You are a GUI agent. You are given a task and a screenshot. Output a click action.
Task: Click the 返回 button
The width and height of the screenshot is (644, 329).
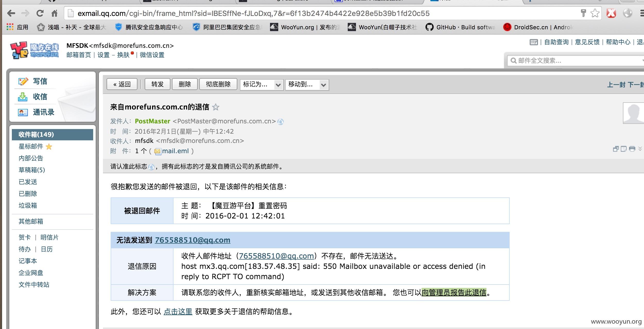[x=122, y=84]
